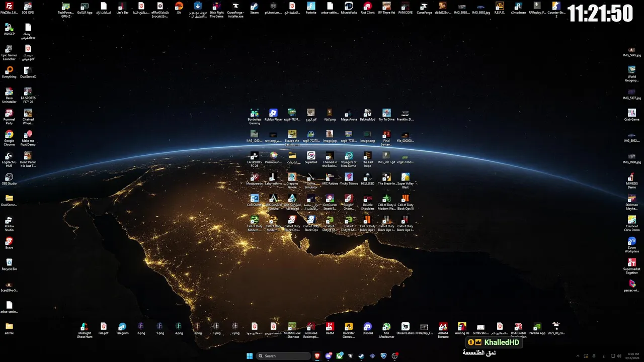This screenshot has height=362, width=644.
Task: Open the Borderless Gaming shortcut
Action: pyautogui.click(x=255, y=117)
